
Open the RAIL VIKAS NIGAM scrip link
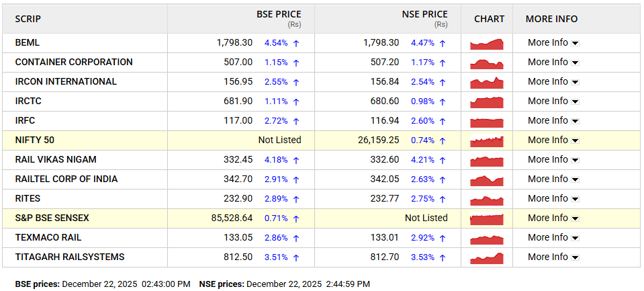pos(56,159)
